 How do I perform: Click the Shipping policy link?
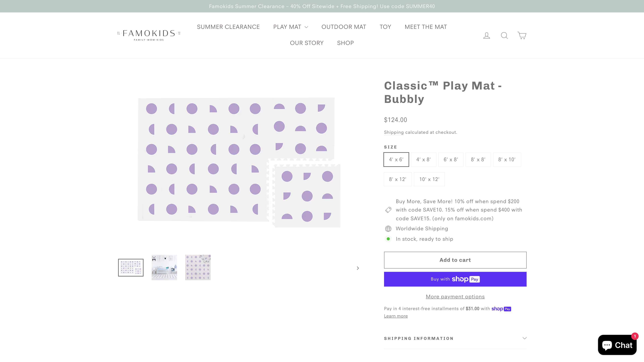[394, 132]
